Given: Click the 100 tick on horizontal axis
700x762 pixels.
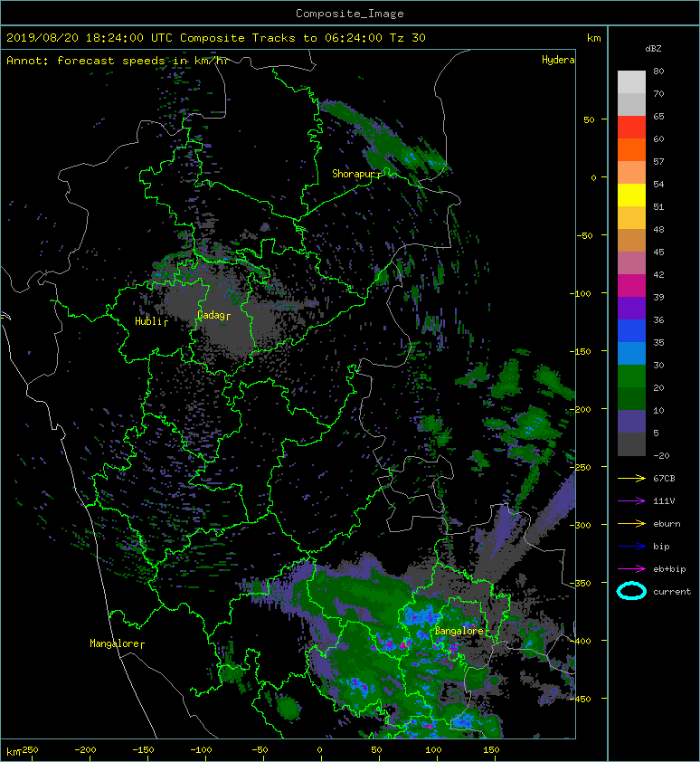Looking at the screenshot, I should 434,750.
